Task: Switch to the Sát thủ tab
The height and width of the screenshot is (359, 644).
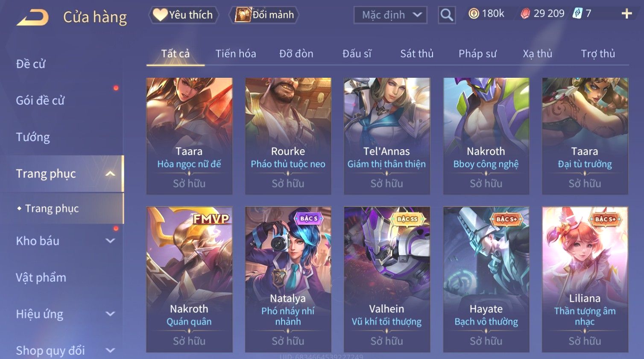Action: [x=417, y=54]
